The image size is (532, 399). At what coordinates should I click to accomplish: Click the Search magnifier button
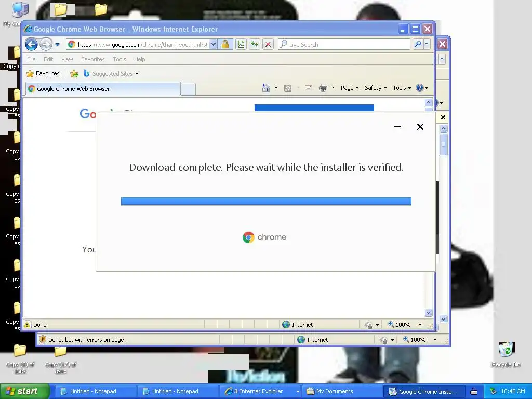(x=418, y=44)
